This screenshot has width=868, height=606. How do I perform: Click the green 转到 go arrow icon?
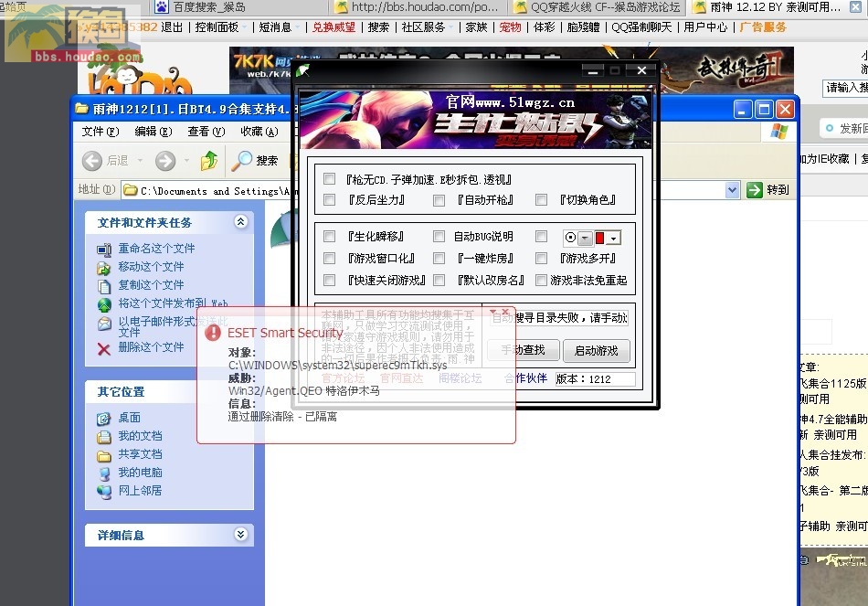pyautogui.click(x=755, y=190)
